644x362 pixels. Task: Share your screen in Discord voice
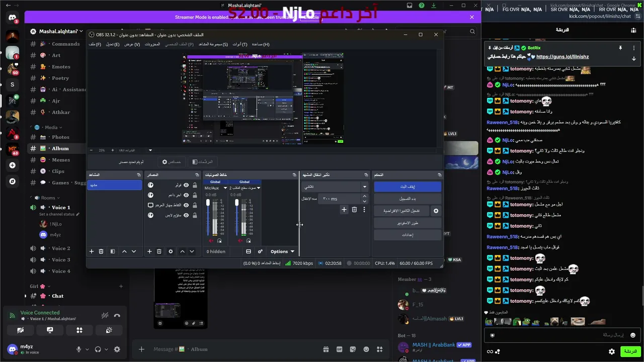point(50,330)
